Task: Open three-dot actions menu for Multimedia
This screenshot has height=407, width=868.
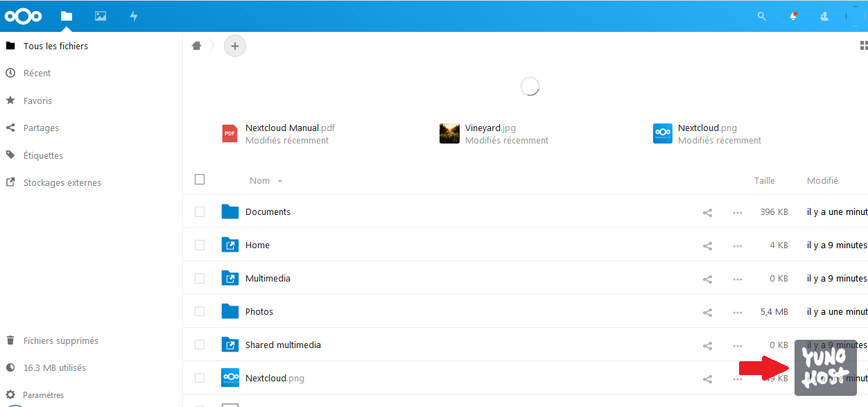Action: [x=737, y=279]
